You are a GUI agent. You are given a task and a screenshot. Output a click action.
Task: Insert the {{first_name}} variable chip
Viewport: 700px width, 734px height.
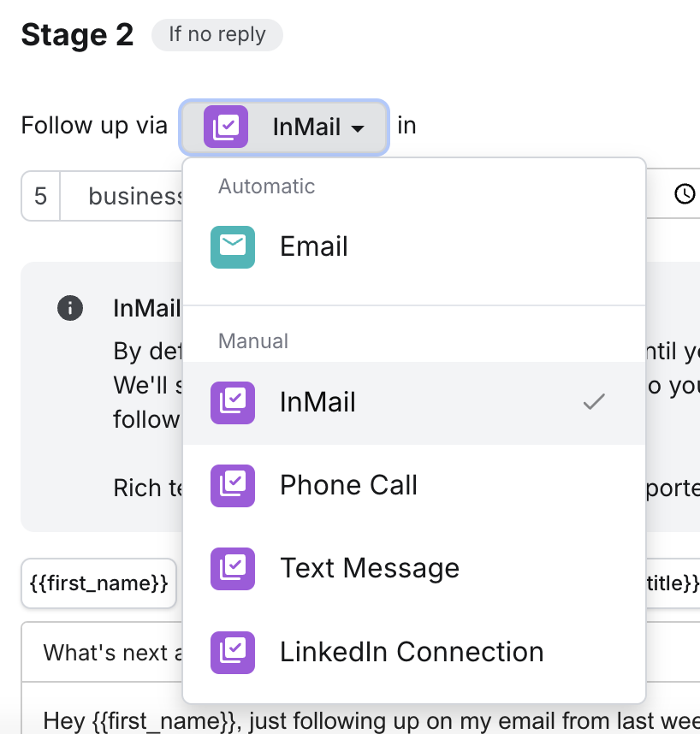[98, 583]
